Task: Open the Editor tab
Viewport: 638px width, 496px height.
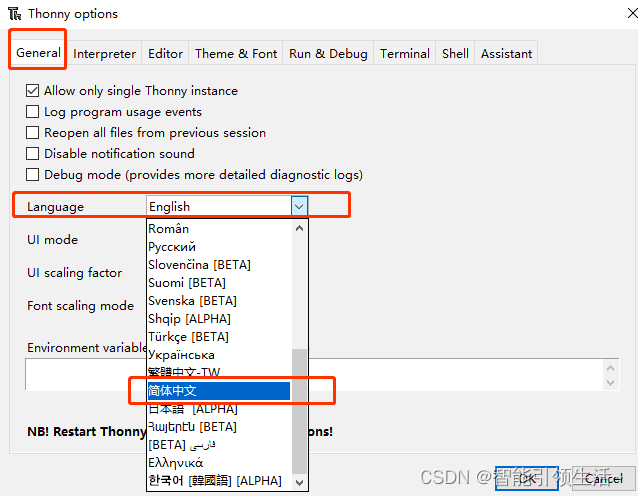Action: tap(165, 53)
